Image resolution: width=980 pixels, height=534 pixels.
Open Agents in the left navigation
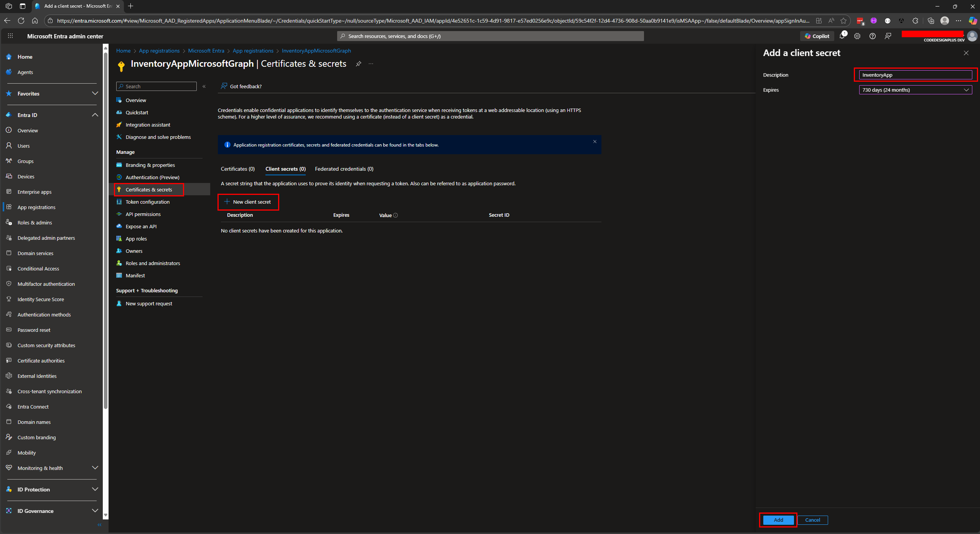(x=25, y=72)
